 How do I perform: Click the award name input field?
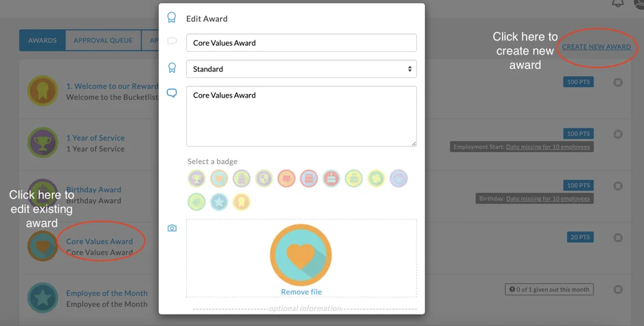[301, 43]
